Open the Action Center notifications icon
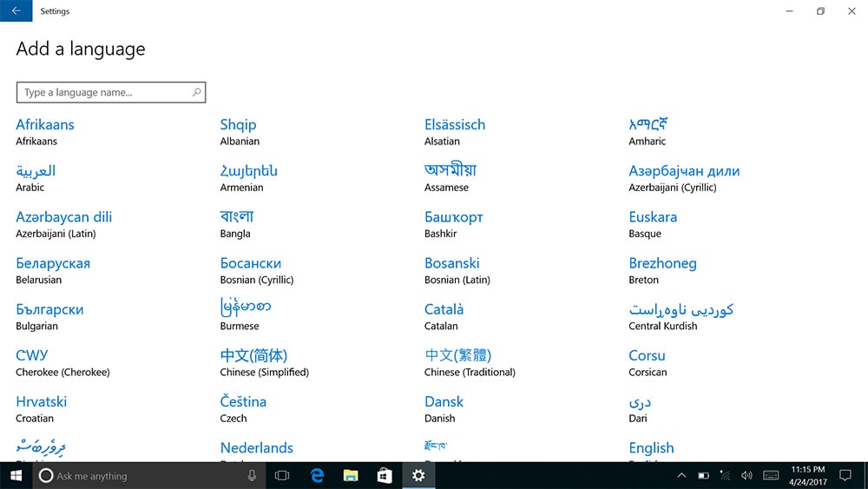The width and height of the screenshot is (868, 489). (845, 475)
